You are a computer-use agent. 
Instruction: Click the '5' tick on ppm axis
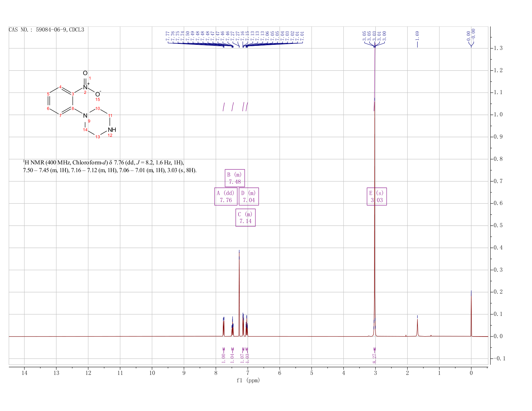(x=311, y=373)
